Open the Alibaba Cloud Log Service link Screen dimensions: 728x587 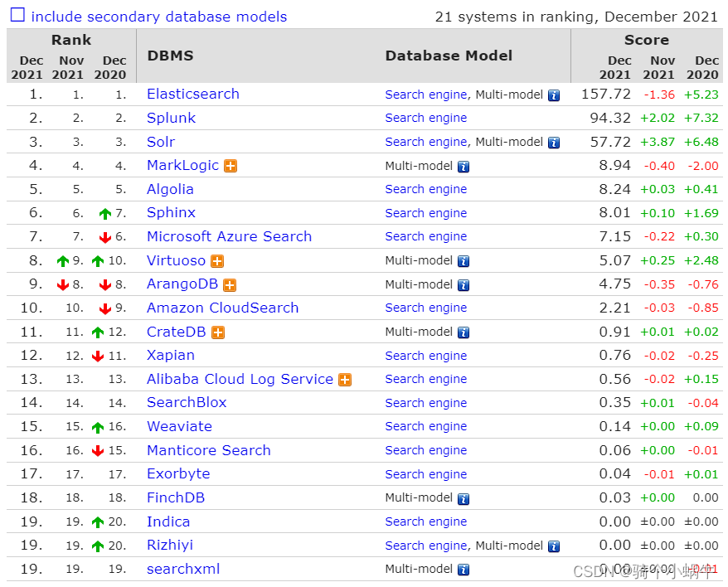tap(240, 380)
